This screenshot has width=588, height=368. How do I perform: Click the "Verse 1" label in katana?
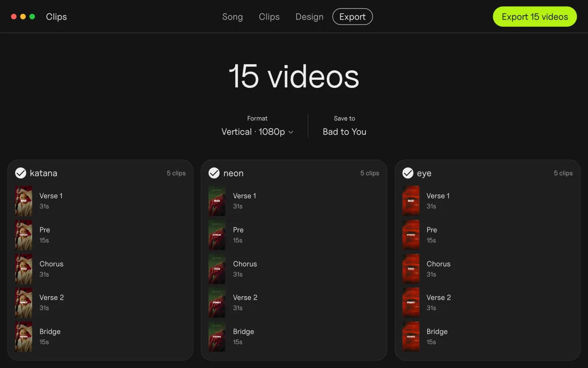pyautogui.click(x=51, y=196)
